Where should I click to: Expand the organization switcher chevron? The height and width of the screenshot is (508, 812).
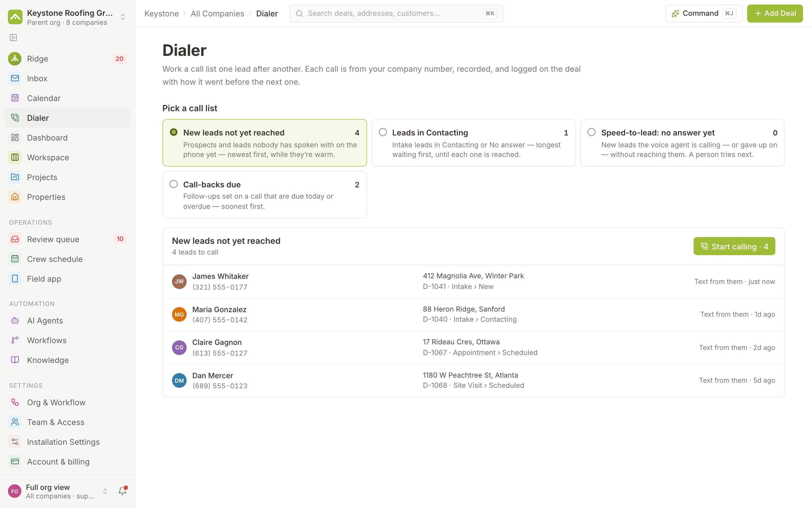[x=123, y=17]
